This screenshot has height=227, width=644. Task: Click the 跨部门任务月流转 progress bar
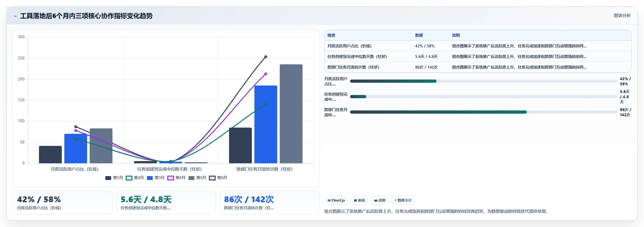click(x=483, y=112)
